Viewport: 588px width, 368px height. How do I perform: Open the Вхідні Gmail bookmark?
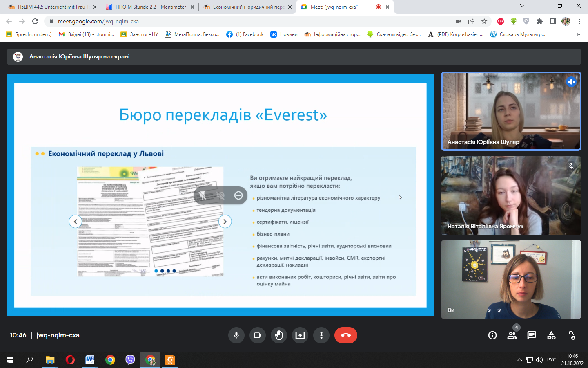[87, 34]
